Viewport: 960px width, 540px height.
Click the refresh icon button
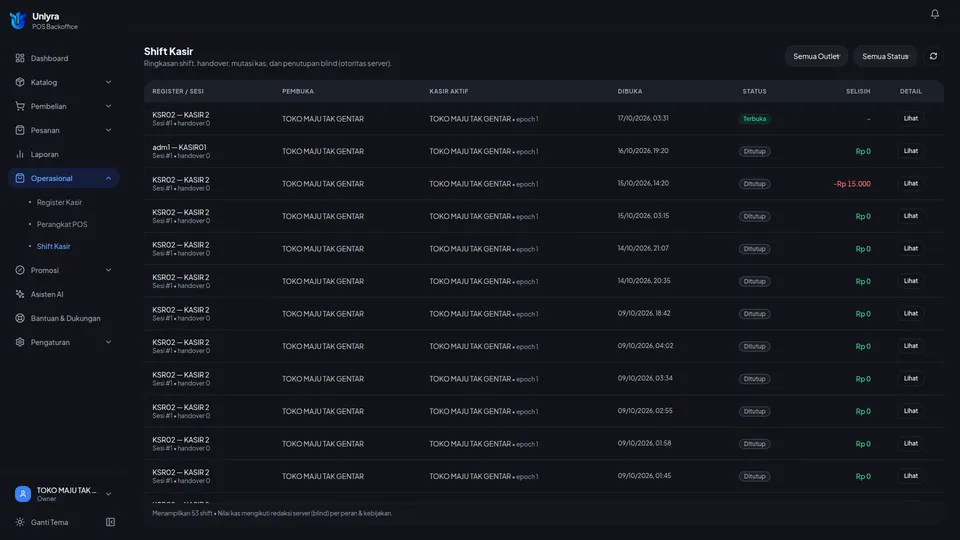(x=933, y=56)
